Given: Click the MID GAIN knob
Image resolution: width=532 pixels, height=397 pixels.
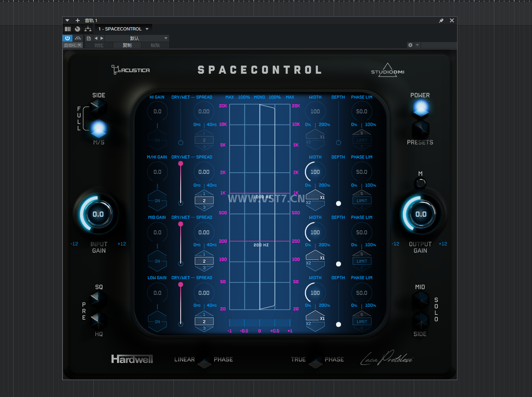Looking at the screenshot, I should coord(157,232).
